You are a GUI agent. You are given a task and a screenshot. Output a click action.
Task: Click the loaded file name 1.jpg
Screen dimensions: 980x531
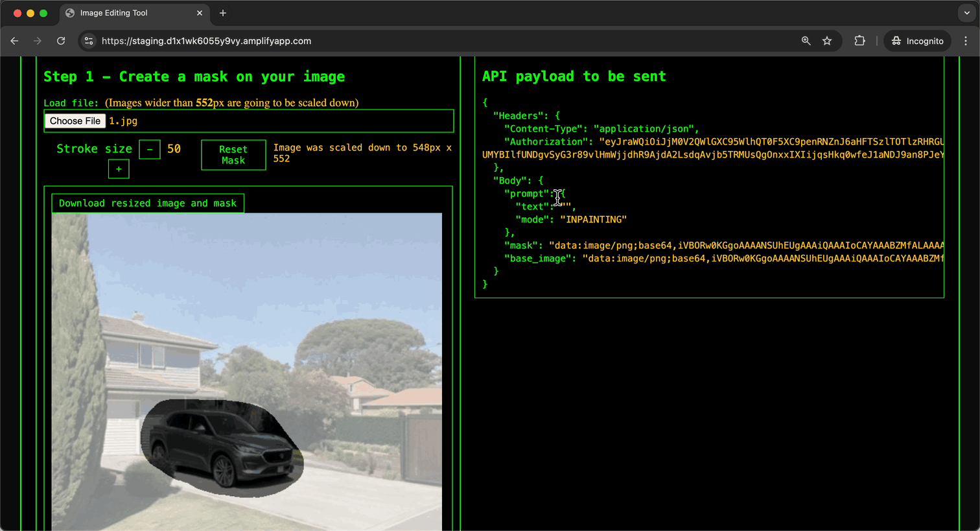tap(123, 121)
